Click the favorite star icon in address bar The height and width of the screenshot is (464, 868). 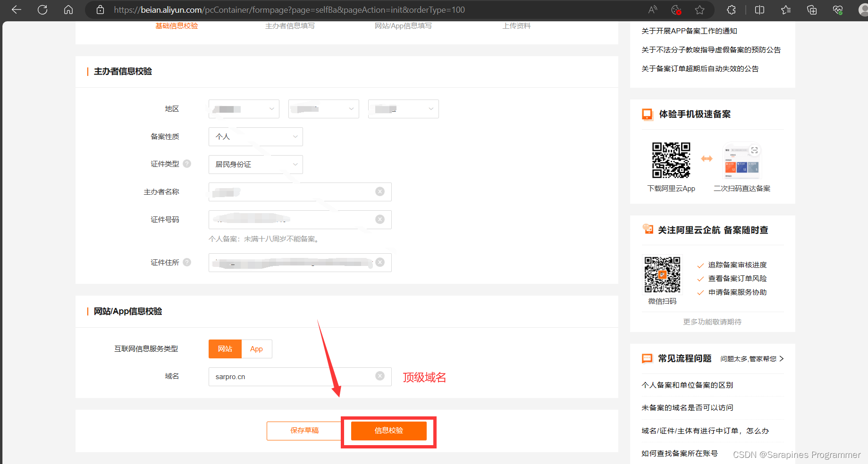(699, 10)
